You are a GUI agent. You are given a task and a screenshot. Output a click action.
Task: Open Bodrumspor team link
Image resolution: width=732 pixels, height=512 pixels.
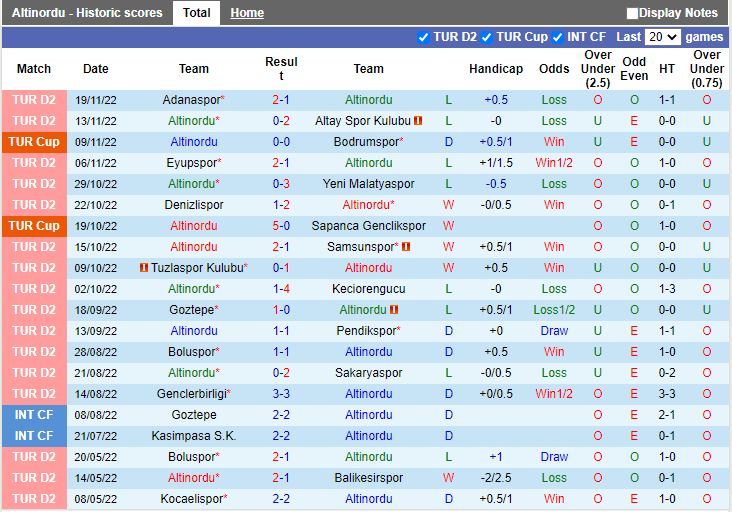point(366,142)
